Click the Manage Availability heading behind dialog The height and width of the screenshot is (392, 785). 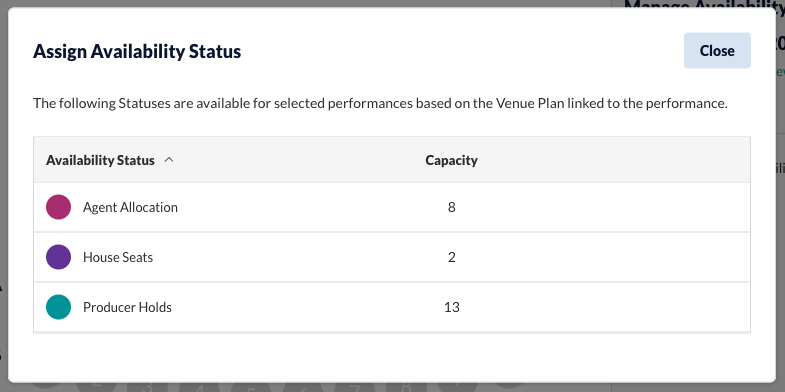coord(704,4)
